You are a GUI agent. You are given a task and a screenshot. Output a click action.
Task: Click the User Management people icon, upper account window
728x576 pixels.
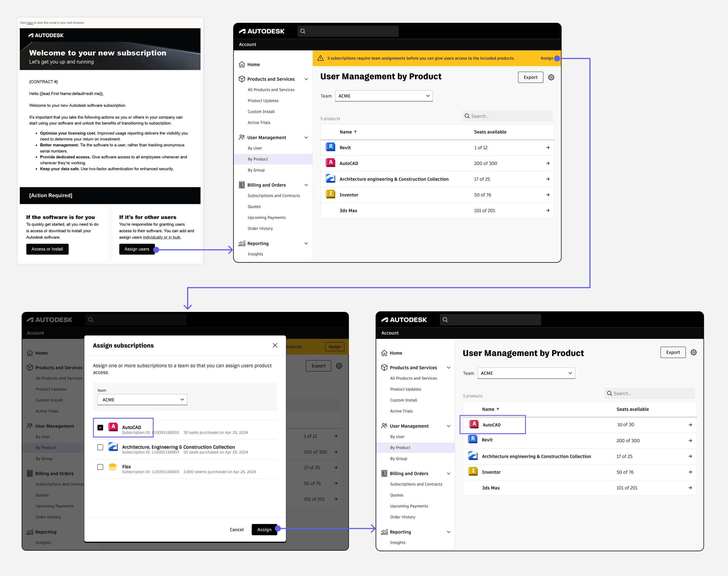242,137
